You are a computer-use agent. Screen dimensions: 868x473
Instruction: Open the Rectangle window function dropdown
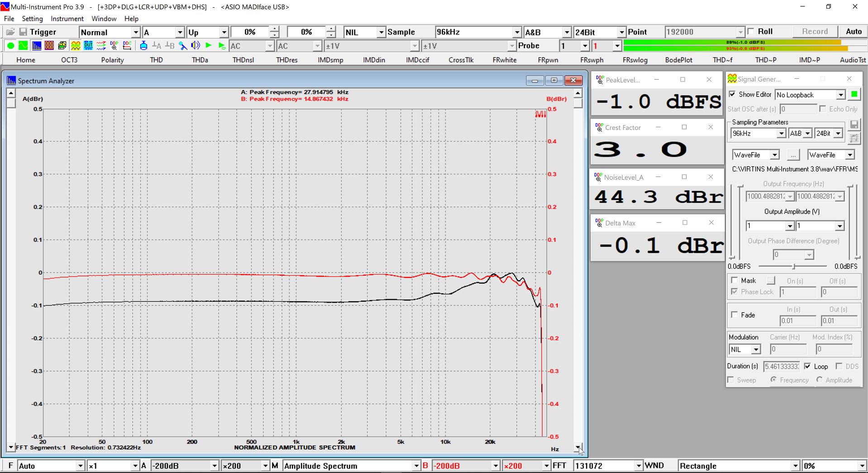tap(739, 466)
